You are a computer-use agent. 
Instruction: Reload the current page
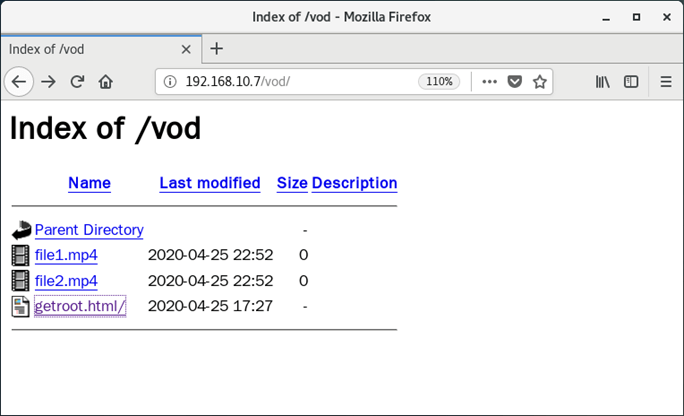(x=77, y=82)
